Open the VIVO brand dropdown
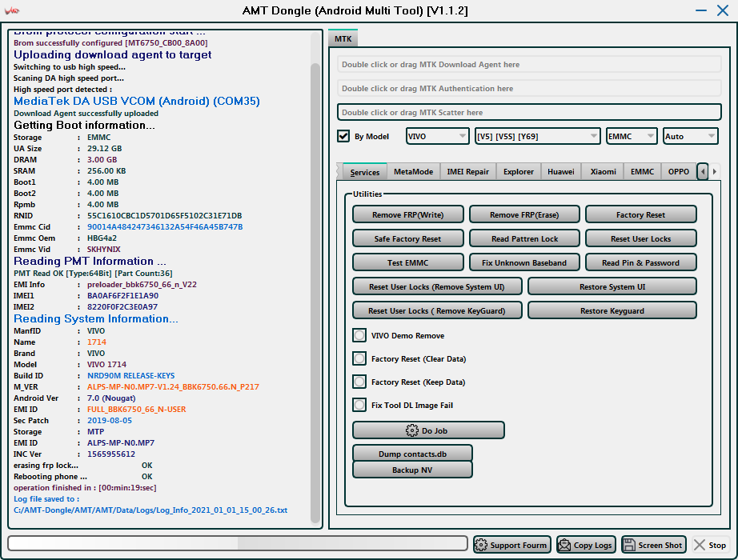738x560 pixels. coord(438,137)
